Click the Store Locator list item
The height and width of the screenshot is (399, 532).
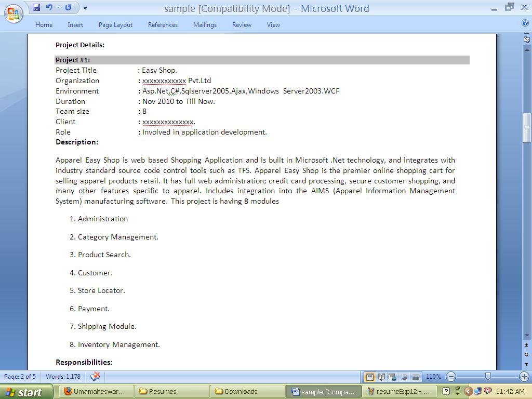point(101,291)
